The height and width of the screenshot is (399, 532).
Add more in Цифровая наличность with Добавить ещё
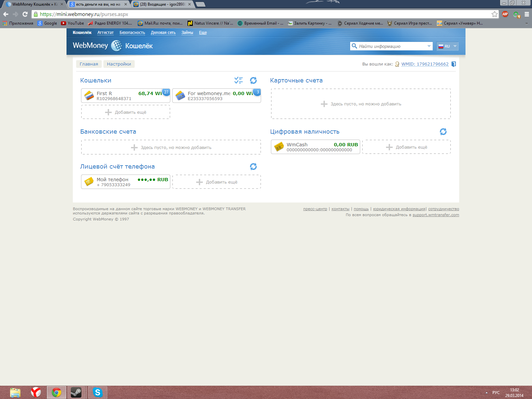[x=406, y=147]
